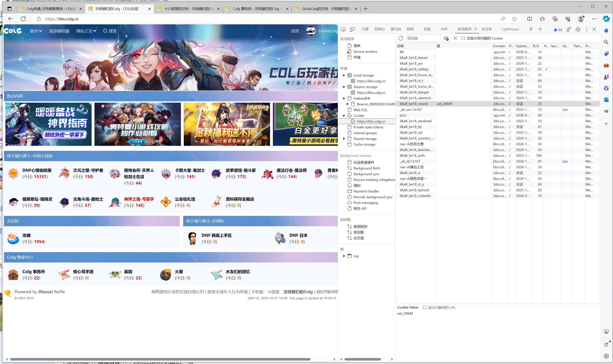Image resolution: width=613 pixels, height=364 pixels.
Task: Switch to the Lighthouse tab
Action: (510, 29)
